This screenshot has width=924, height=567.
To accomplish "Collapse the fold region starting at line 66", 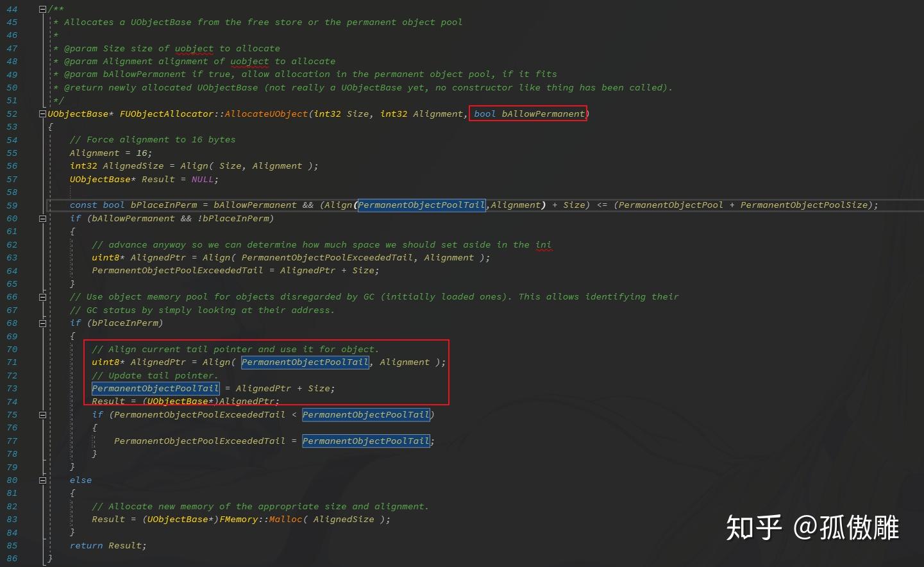I will [42, 296].
